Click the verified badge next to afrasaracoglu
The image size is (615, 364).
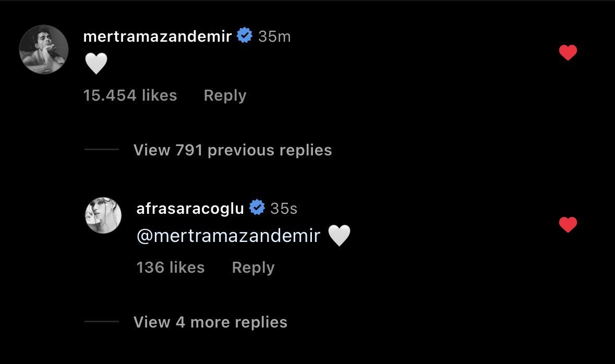pos(257,208)
